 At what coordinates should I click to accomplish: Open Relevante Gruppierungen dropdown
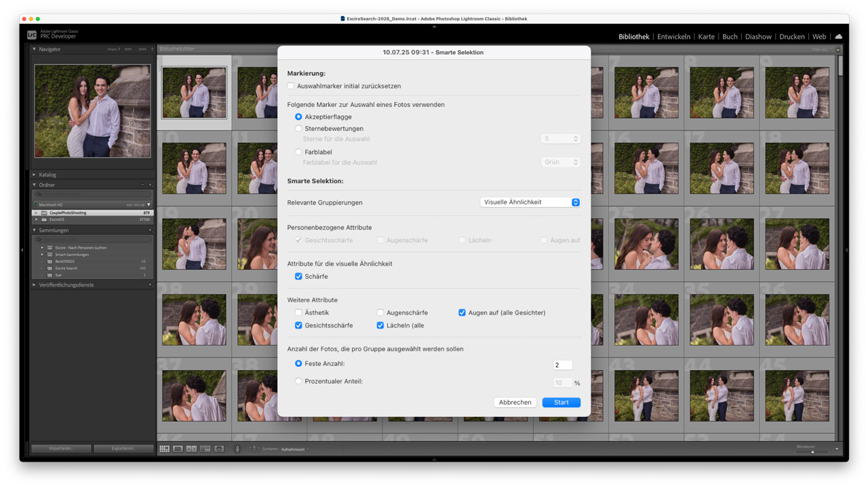(530, 202)
